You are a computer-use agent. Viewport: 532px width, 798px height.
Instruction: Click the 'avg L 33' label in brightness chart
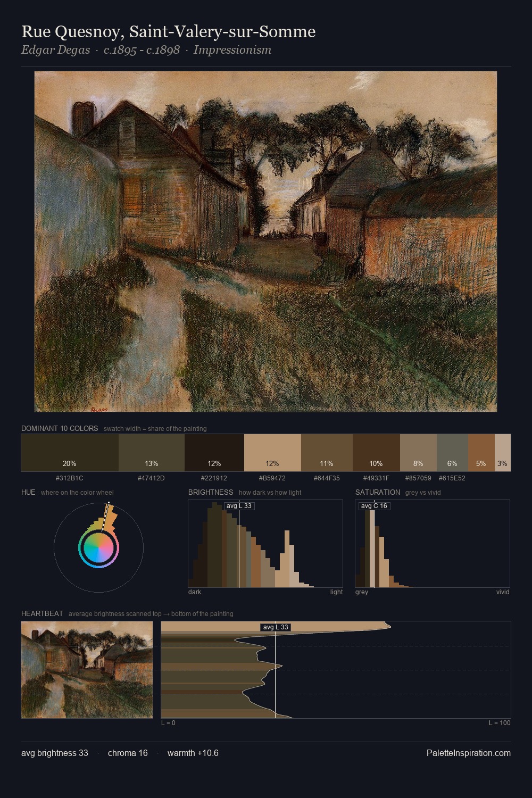tap(239, 506)
